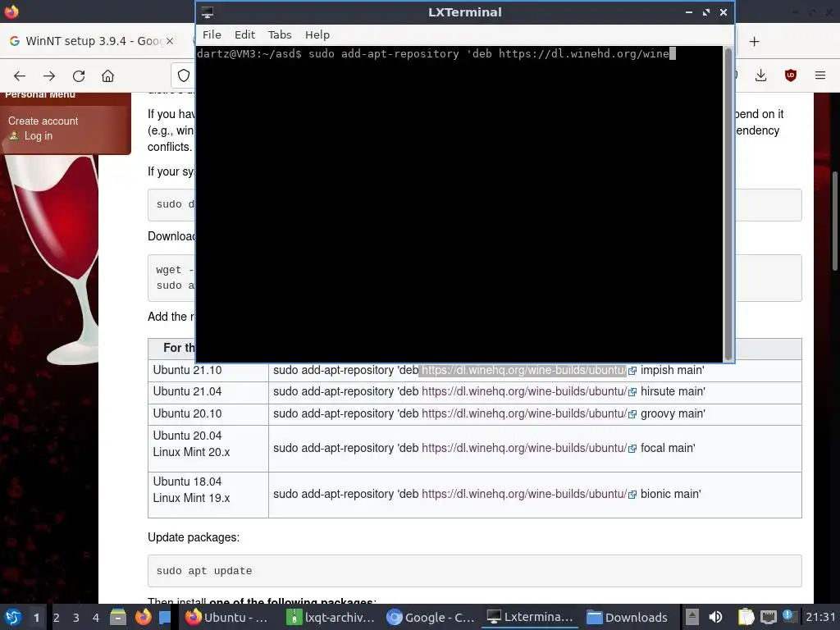Open Tabs menu in LXTerminal
Screen dimensions: 840x630
pos(280,34)
